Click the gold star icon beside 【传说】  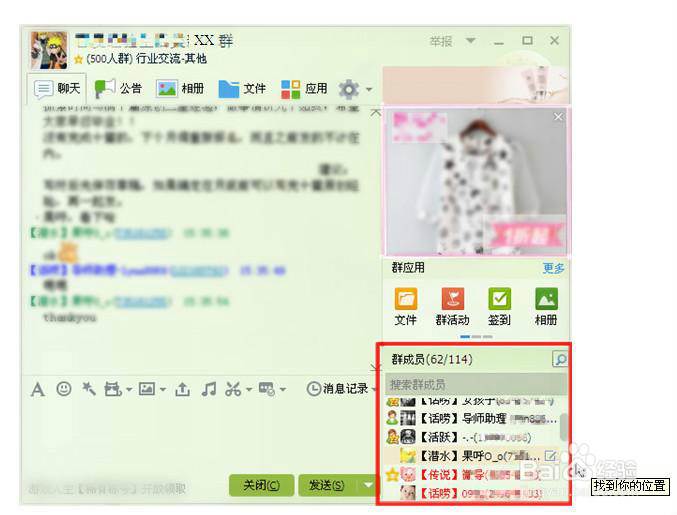tap(392, 475)
